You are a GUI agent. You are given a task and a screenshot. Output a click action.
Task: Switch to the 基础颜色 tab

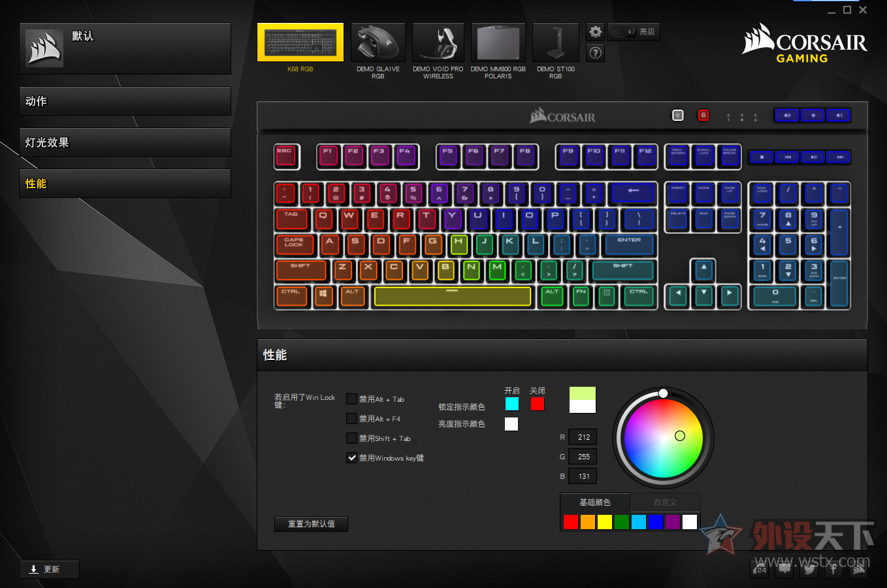point(595,502)
